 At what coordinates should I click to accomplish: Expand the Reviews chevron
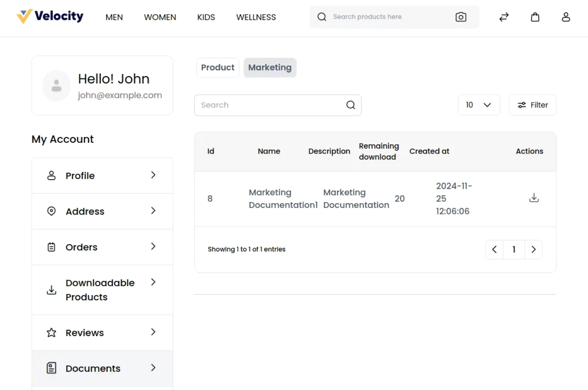point(153,332)
